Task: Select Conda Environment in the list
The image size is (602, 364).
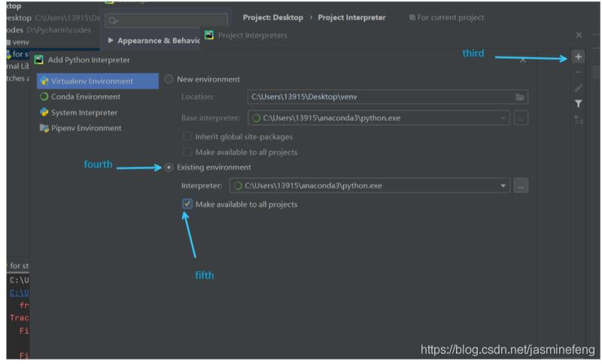Action: (x=98, y=97)
